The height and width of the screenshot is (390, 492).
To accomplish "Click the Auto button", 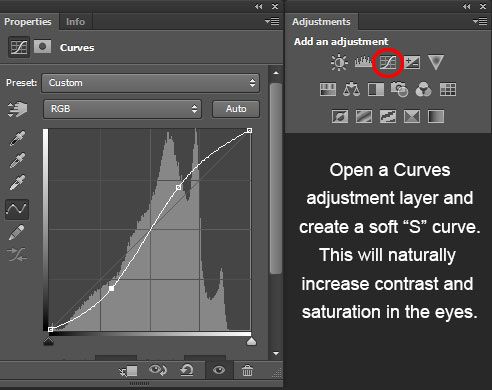I will tap(236, 109).
